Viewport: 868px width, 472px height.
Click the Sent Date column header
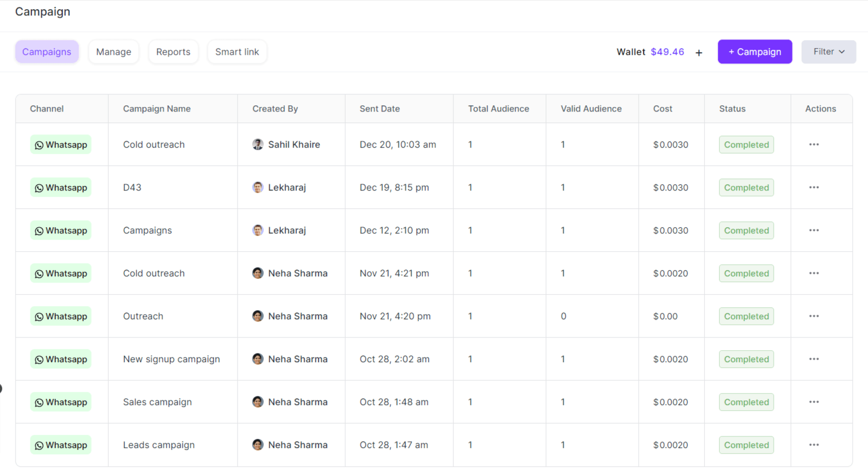380,108
